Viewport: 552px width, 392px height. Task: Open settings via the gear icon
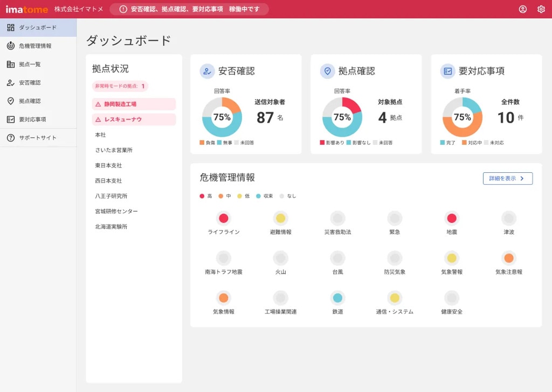[x=541, y=9]
